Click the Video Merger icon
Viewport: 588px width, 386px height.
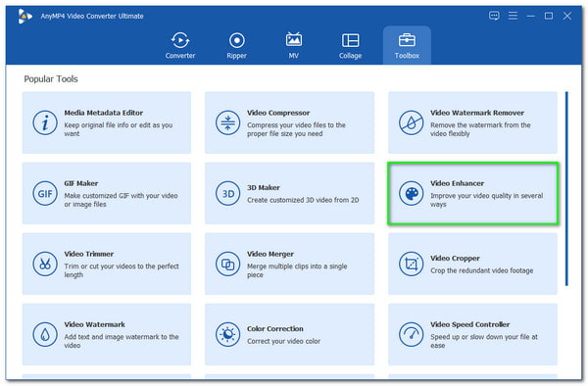[227, 264]
